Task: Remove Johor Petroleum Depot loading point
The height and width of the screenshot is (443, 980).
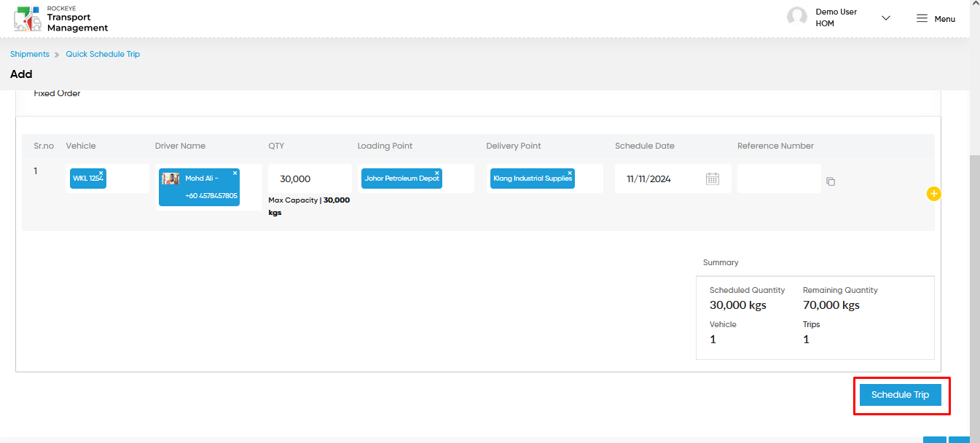Action: tap(437, 173)
